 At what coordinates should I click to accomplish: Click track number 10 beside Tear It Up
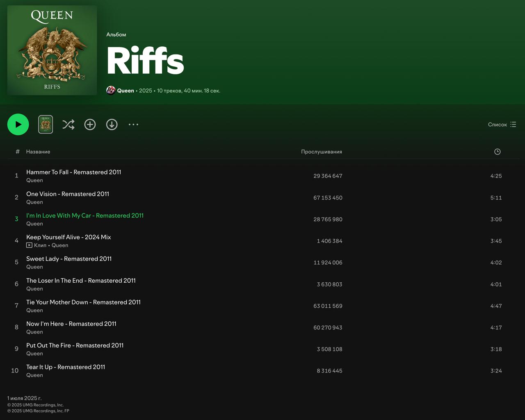click(15, 370)
